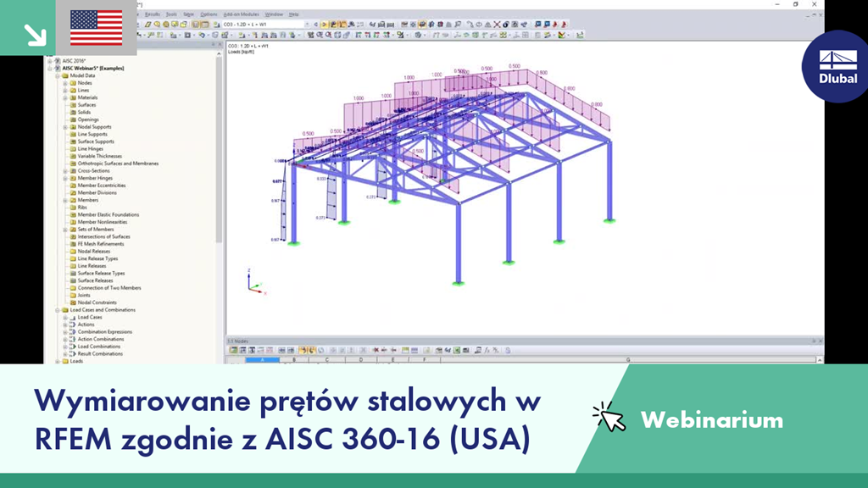Select Orthotropic Surfaces and Membranes item
Image resolution: width=868 pixels, height=488 pixels.
[x=118, y=164]
